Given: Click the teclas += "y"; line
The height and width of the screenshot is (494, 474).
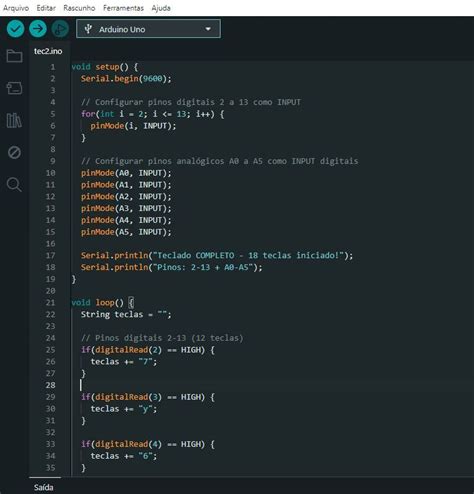Looking at the screenshot, I should click(124, 409).
